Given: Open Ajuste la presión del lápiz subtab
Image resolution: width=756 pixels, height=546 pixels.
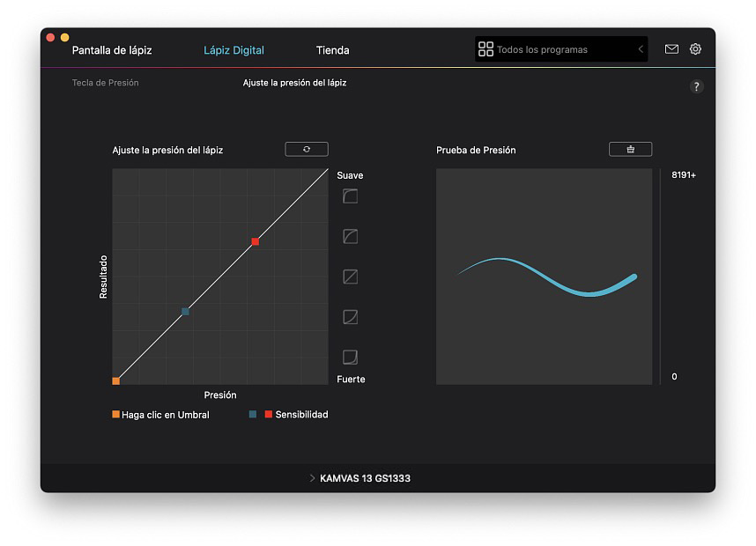Looking at the screenshot, I should point(294,83).
